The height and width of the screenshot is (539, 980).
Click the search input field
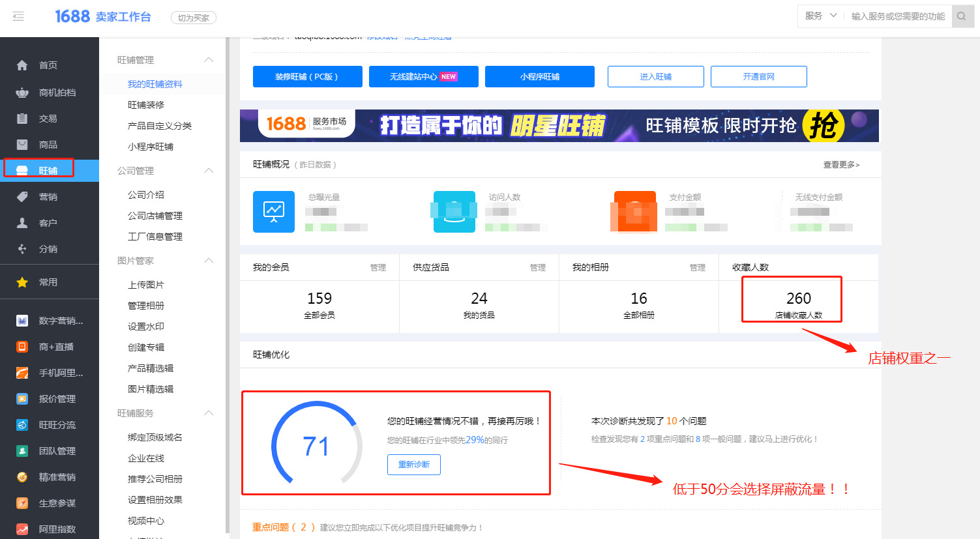tap(898, 16)
